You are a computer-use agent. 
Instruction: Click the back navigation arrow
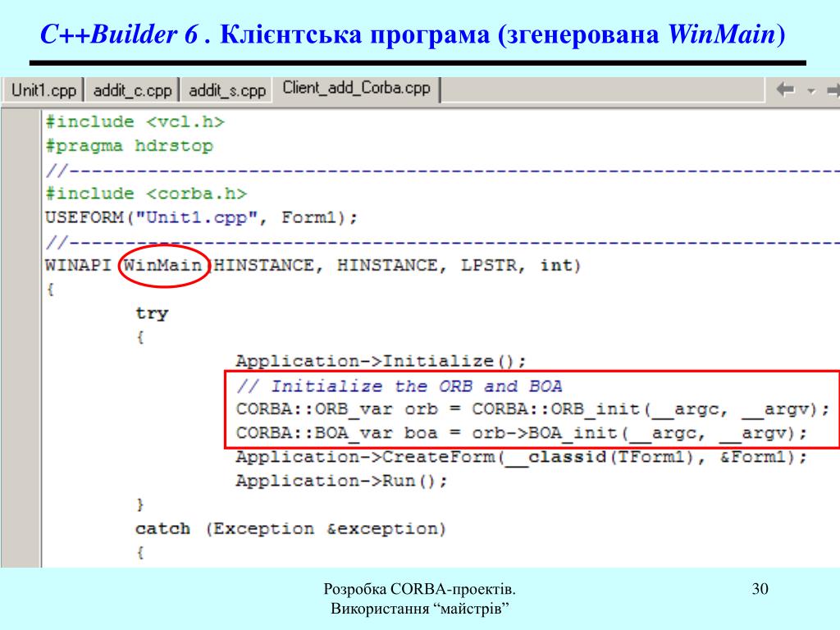785,89
